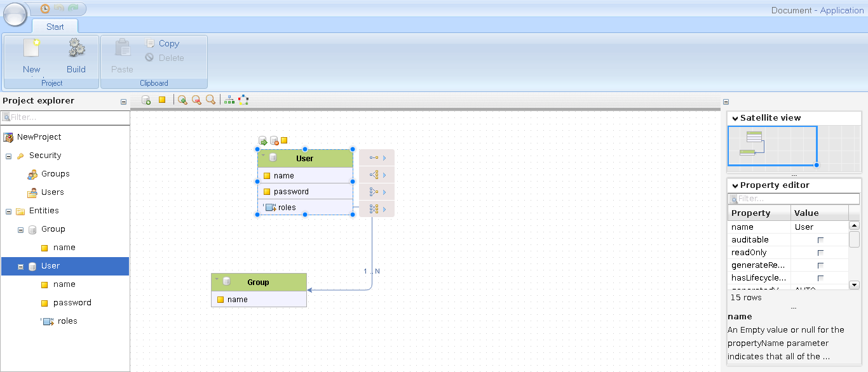This screenshot has width=868, height=372.
Task: Collapse the Property editor panel
Action: [x=735, y=185]
